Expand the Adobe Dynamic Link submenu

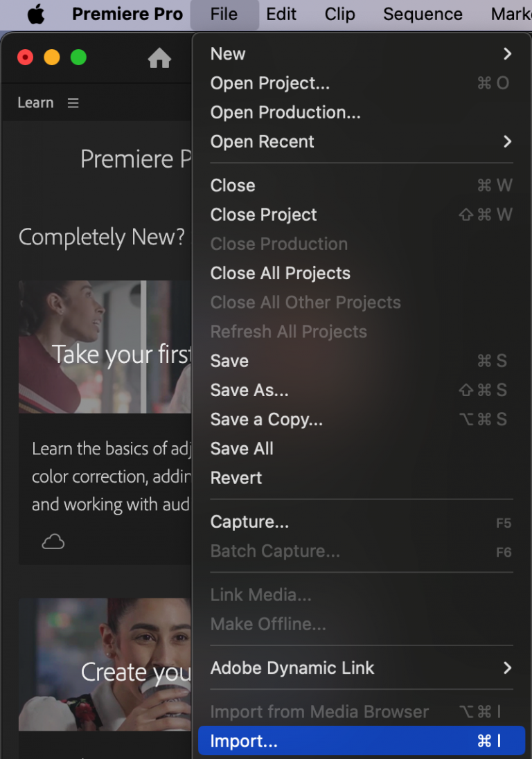(x=292, y=668)
